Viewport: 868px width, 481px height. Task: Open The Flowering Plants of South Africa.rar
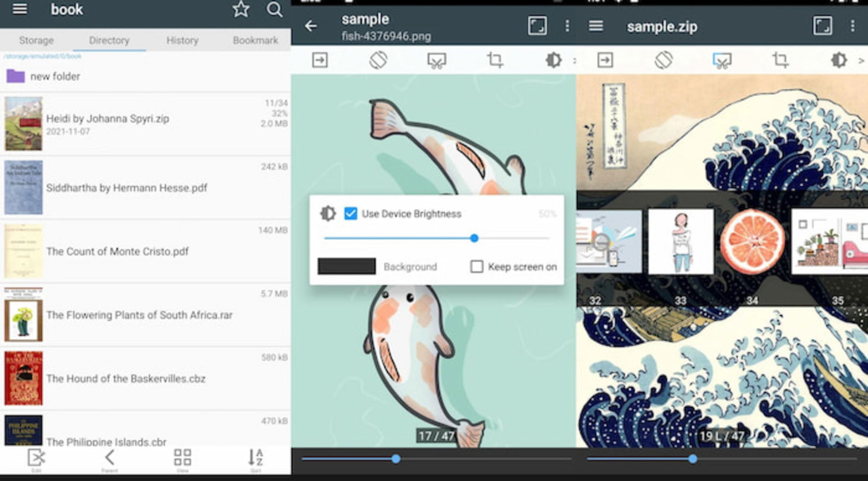tap(146, 315)
